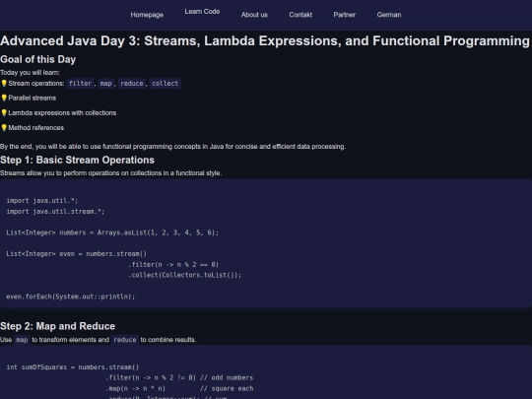Click the 'Streams allow you to perform' sentence
Screen dimensions: 532x399
tap(110, 173)
